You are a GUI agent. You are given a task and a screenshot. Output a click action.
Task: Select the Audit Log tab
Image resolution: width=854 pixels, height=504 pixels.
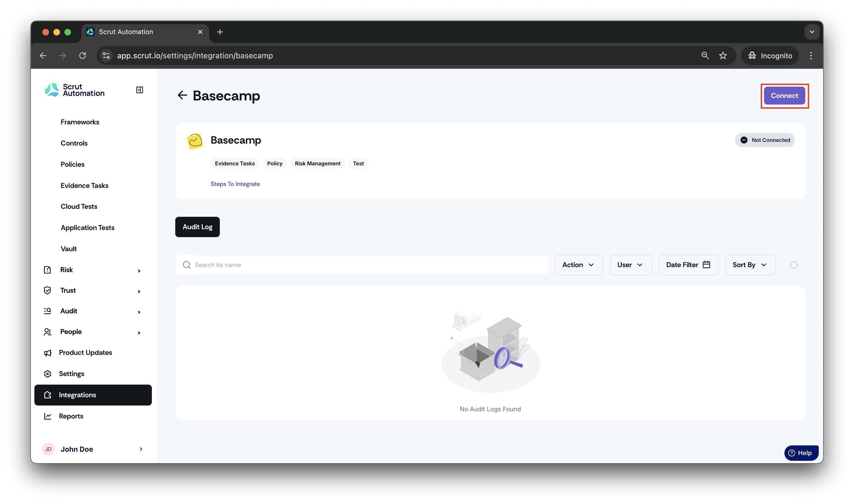197,227
